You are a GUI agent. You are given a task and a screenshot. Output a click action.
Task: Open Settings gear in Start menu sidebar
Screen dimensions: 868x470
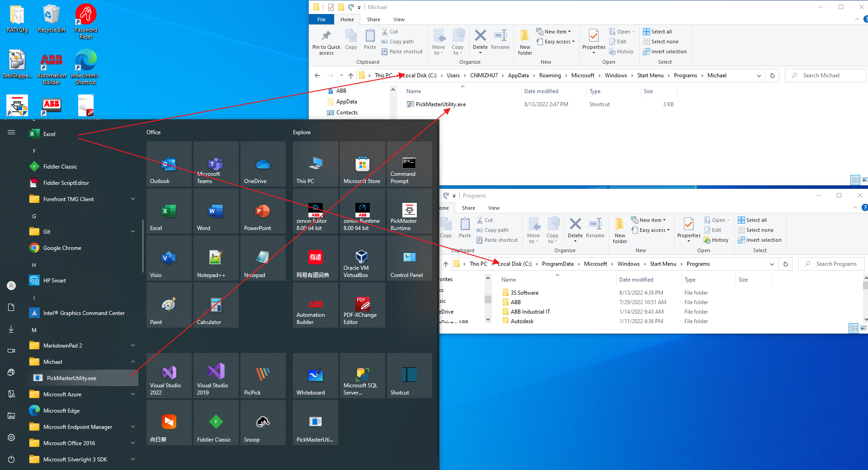coord(11,437)
